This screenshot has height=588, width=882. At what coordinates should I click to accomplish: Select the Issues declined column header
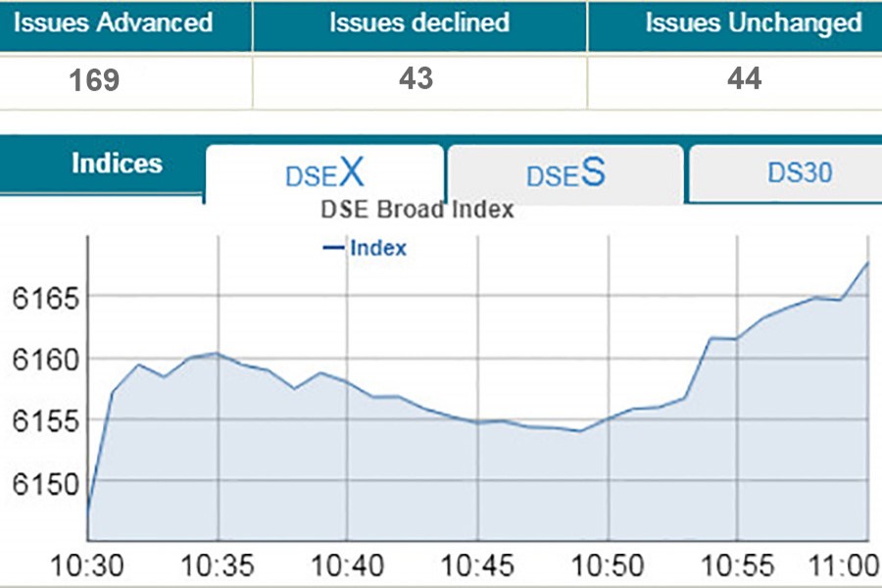418,24
